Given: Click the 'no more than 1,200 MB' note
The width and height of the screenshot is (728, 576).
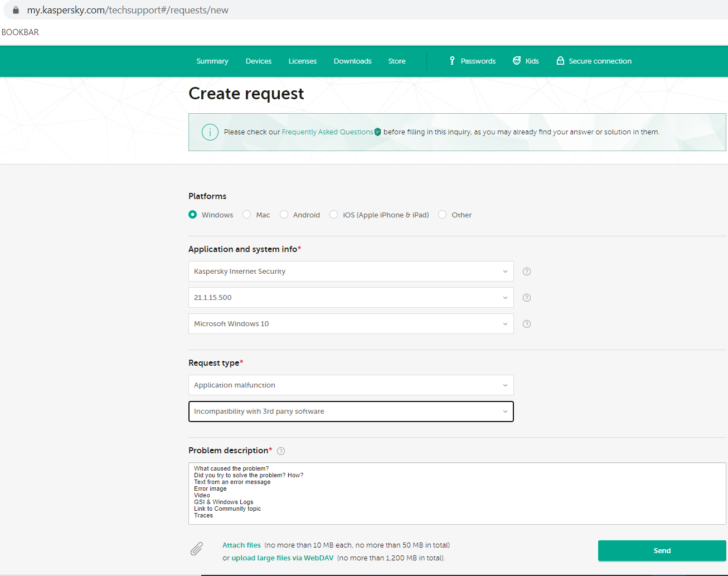Looking at the screenshot, I should [x=391, y=558].
